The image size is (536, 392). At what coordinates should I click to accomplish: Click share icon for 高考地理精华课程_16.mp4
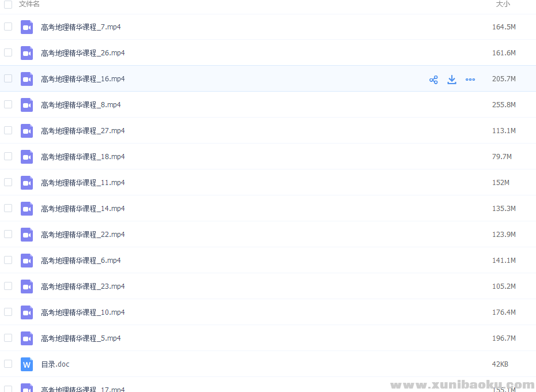433,80
